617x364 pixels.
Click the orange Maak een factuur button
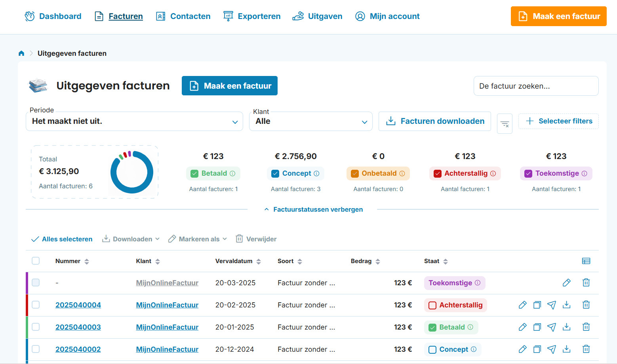pyautogui.click(x=559, y=16)
